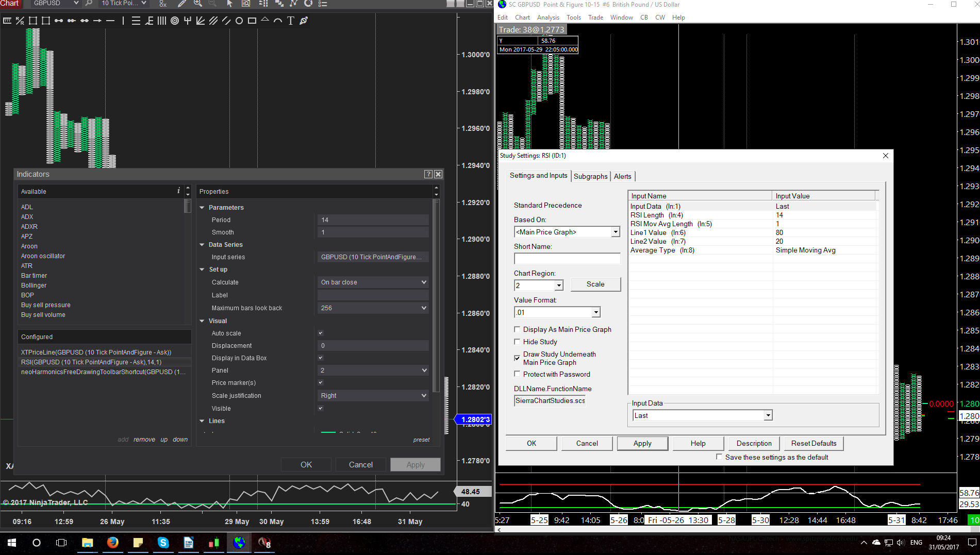Zoom in on the NinjaTrader chart
Screen dimensions: 980x555
coord(197,4)
